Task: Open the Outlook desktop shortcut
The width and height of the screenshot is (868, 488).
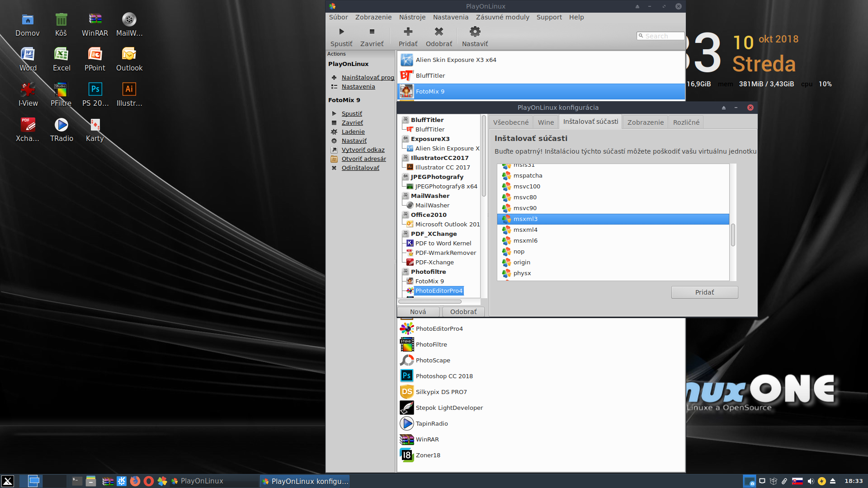Action: pyautogui.click(x=129, y=59)
